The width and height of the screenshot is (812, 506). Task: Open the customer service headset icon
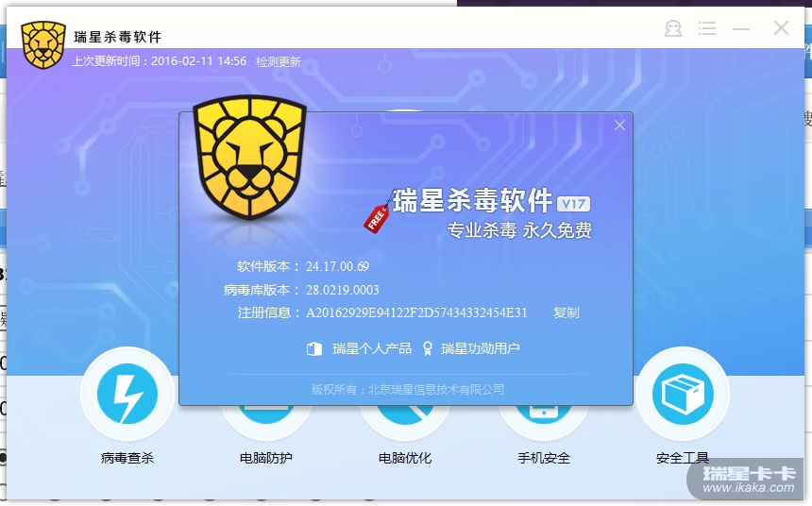(672, 28)
